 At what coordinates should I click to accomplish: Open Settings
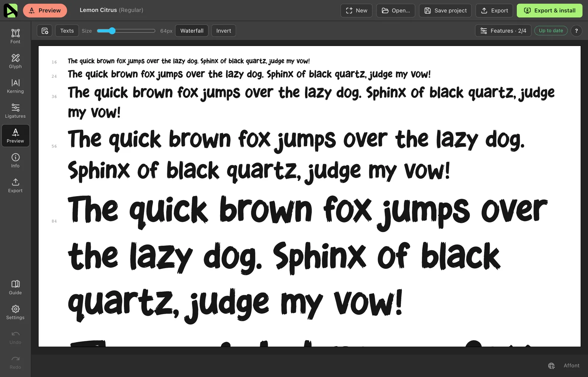click(x=15, y=312)
